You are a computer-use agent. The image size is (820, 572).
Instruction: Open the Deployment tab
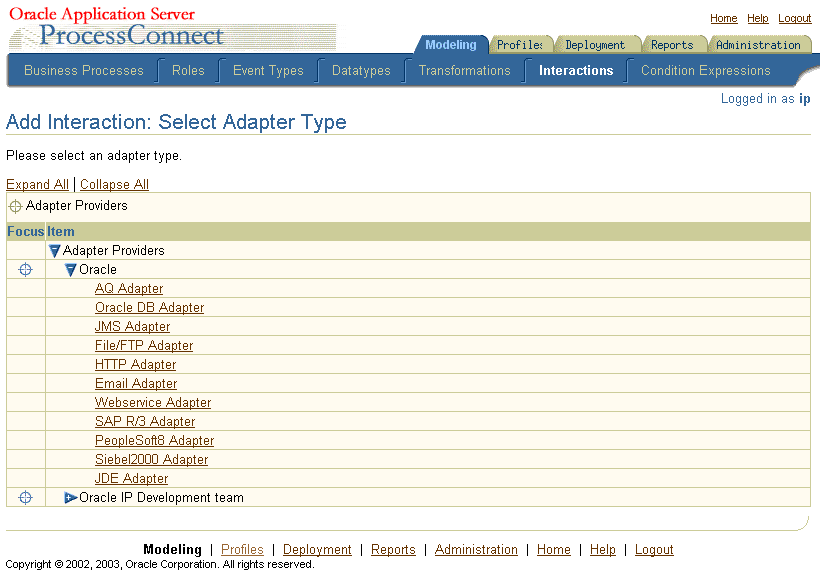coord(595,45)
